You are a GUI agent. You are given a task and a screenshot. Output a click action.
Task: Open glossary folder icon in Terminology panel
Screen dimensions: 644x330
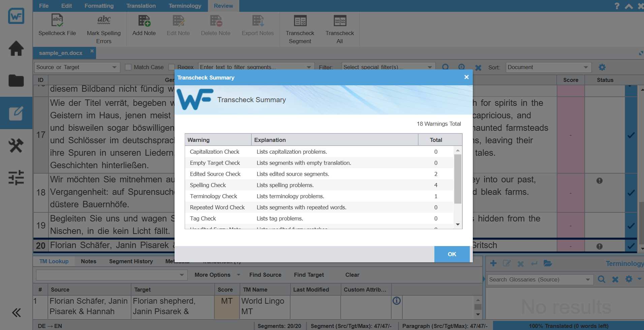click(x=548, y=263)
